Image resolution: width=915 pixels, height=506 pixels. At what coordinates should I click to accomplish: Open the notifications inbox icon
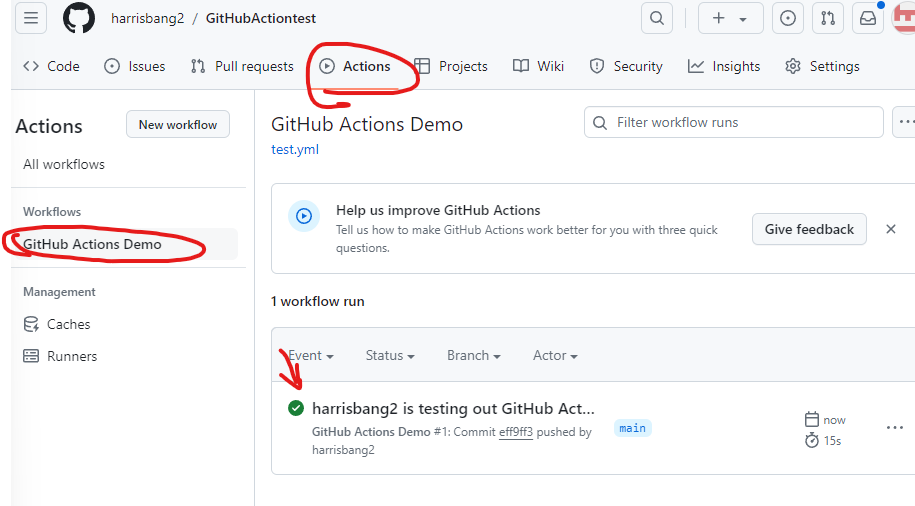point(868,18)
